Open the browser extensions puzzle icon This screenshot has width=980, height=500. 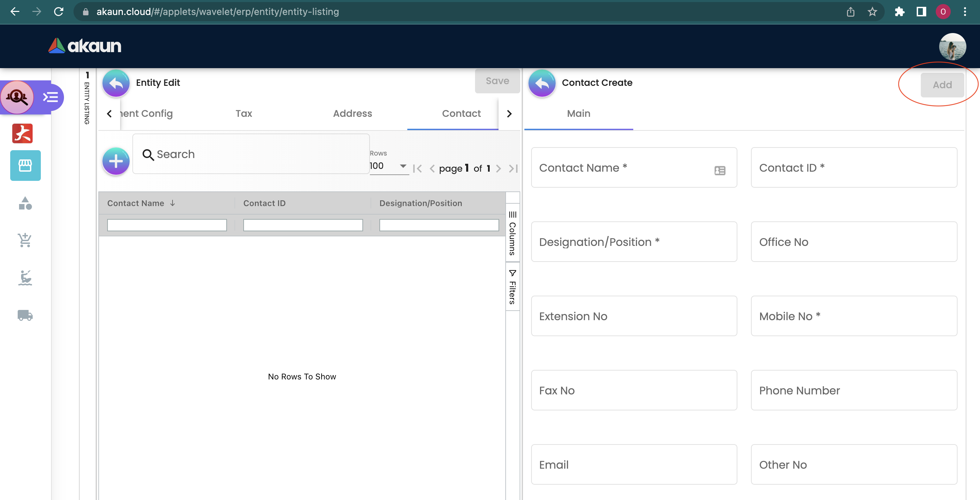tap(899, 12)
